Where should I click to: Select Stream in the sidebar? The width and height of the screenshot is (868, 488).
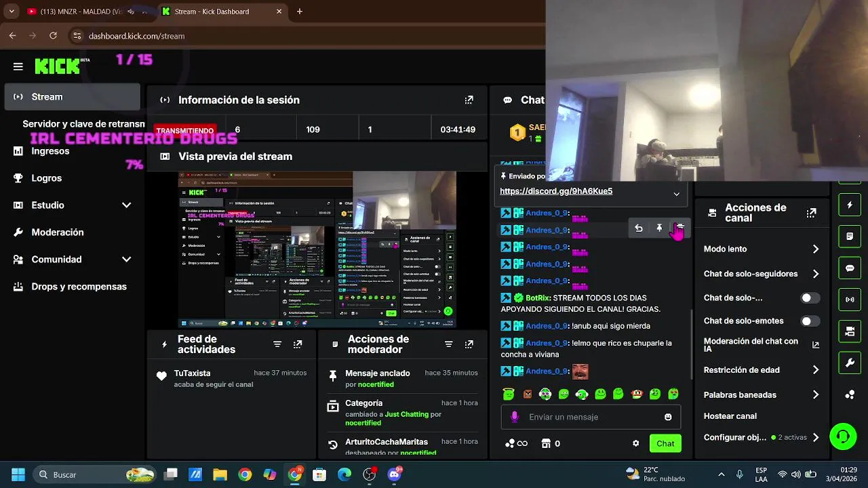coord(72,97)
